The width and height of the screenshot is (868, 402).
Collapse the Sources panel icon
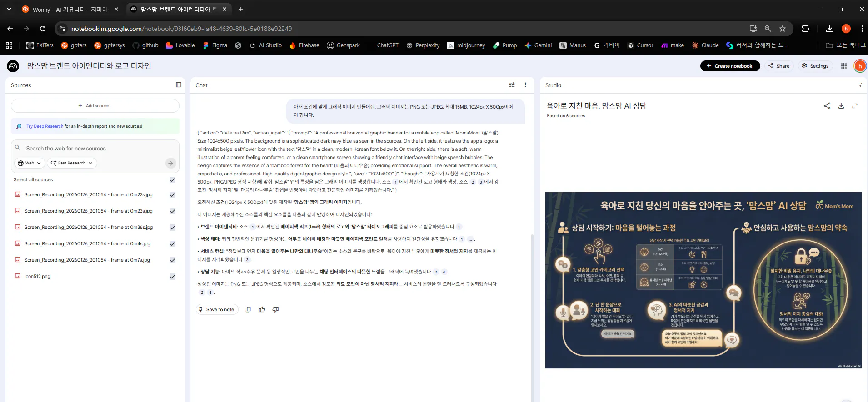pos(179,85)
